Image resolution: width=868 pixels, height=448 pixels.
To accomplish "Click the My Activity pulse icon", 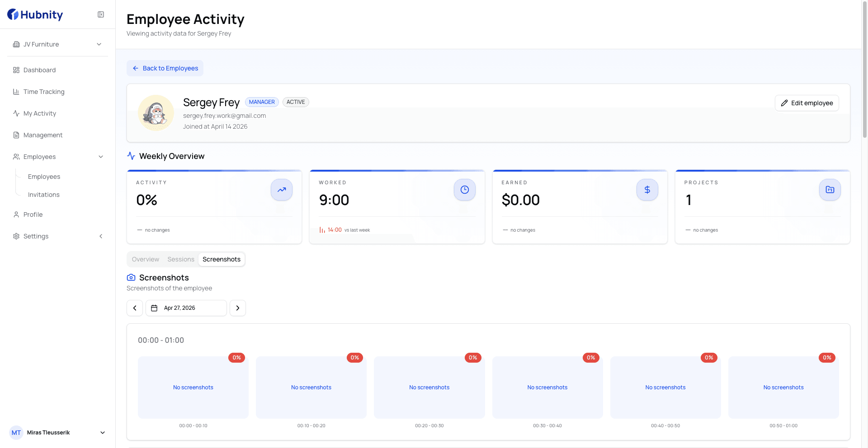I will point(16,113).
